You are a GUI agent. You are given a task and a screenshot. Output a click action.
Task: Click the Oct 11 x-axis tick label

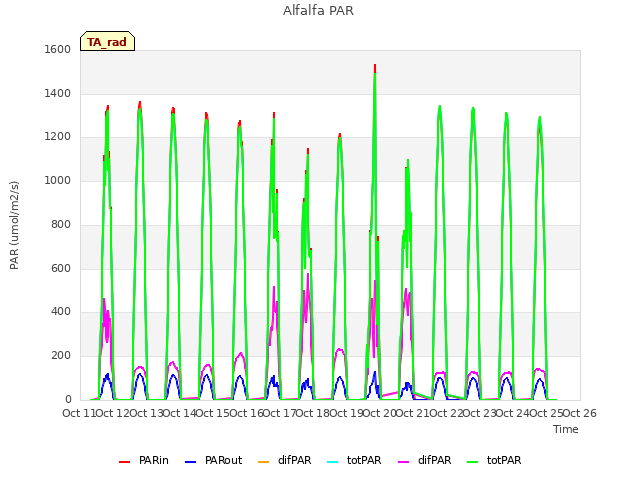[79, 413]
